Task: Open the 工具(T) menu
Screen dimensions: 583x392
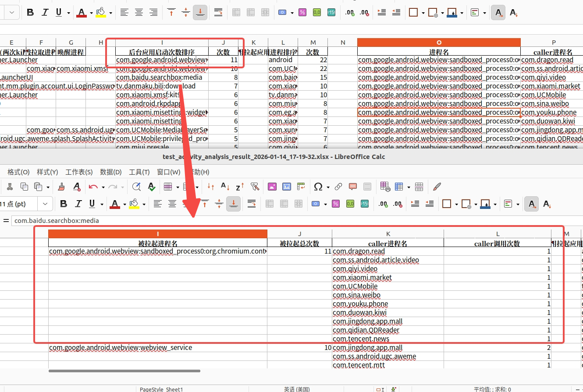Action: pyautogui.click(x=139, y=172)
